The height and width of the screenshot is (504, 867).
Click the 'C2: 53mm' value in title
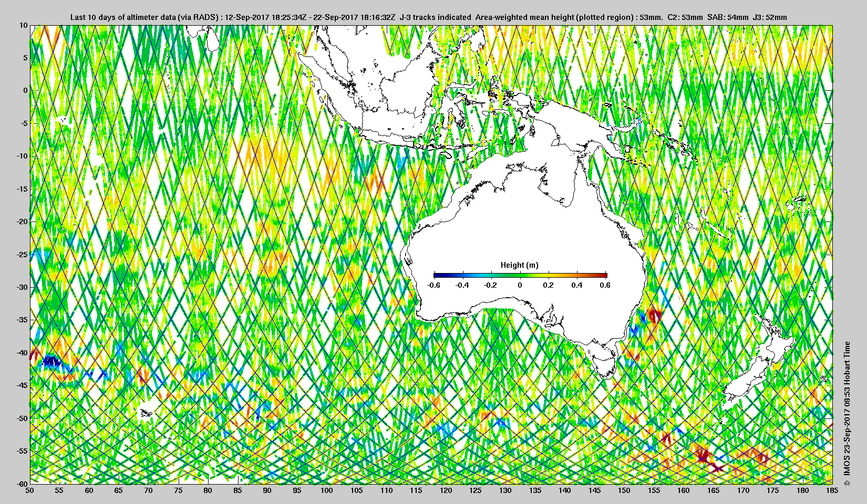685,17
